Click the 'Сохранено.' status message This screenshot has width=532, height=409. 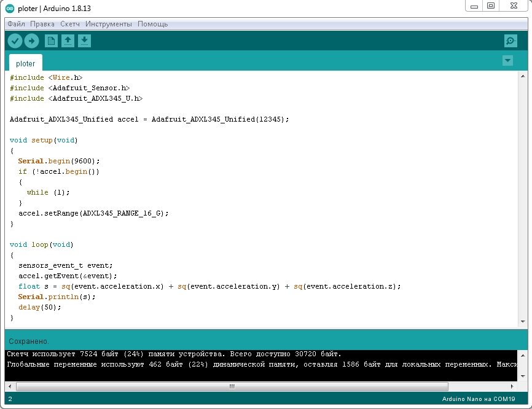tap(29, 341)
